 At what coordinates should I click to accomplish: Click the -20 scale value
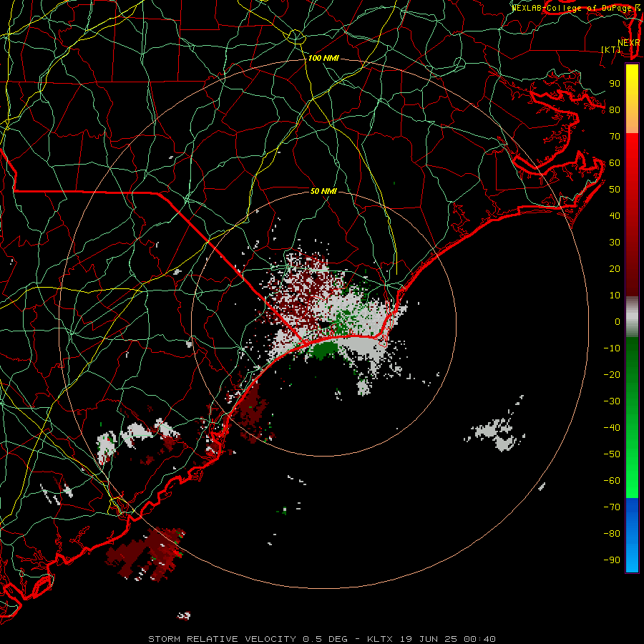pos(612,375)
